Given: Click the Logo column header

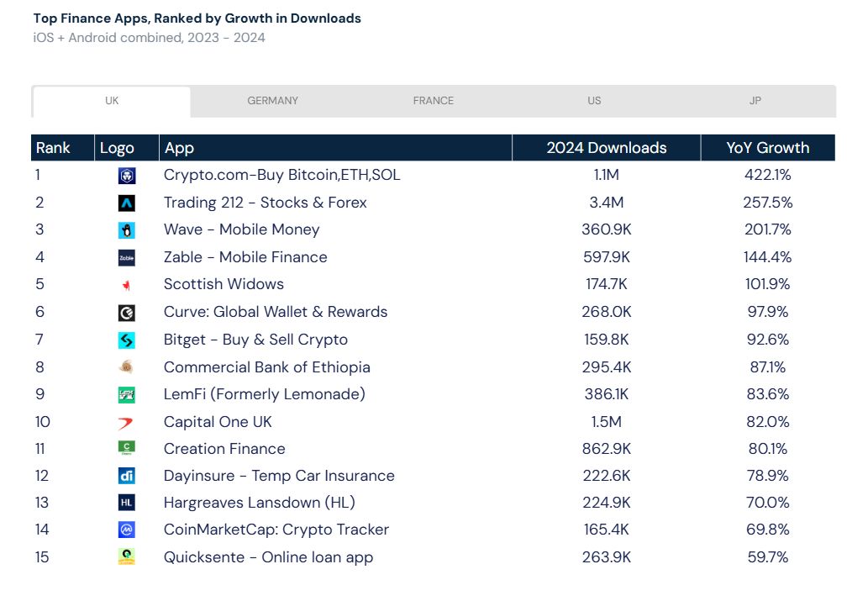Looking at the screenshot, I should pyautogui.click(x=127, y=148).
